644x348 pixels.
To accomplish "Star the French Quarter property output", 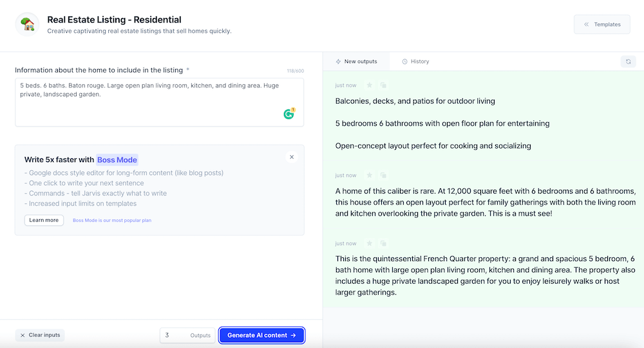I will point(369,243).
